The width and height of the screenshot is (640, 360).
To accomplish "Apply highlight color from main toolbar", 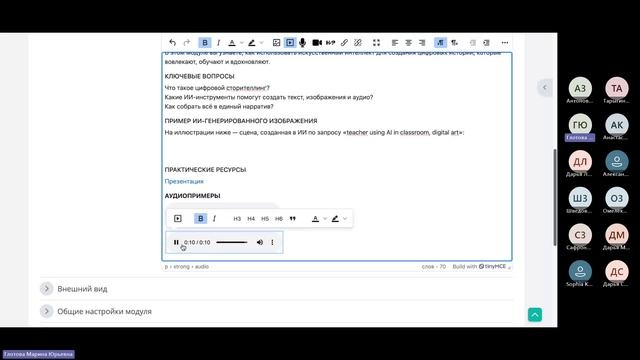I will [251, 42].
